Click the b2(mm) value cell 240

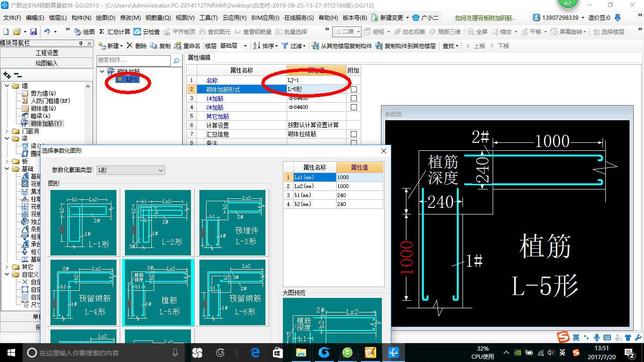359,204
